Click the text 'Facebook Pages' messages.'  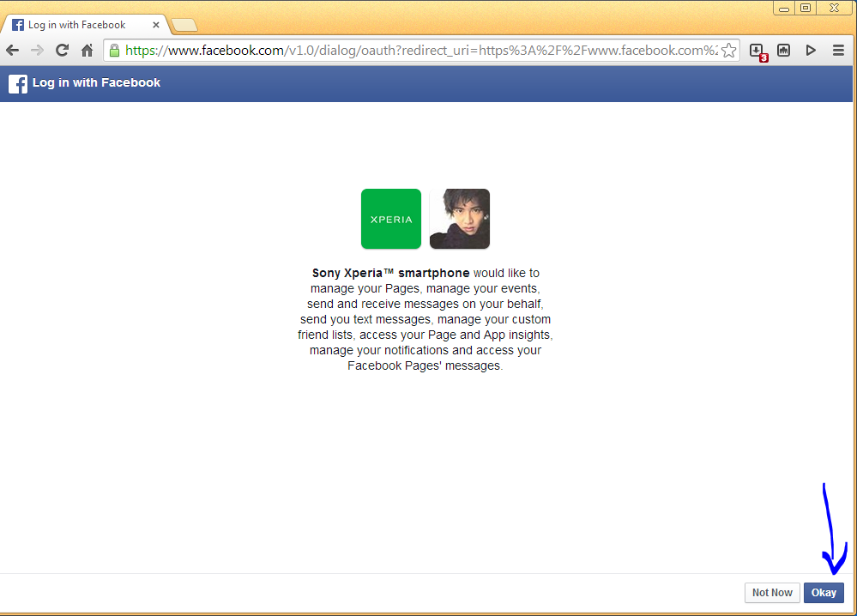pos(425,365)
